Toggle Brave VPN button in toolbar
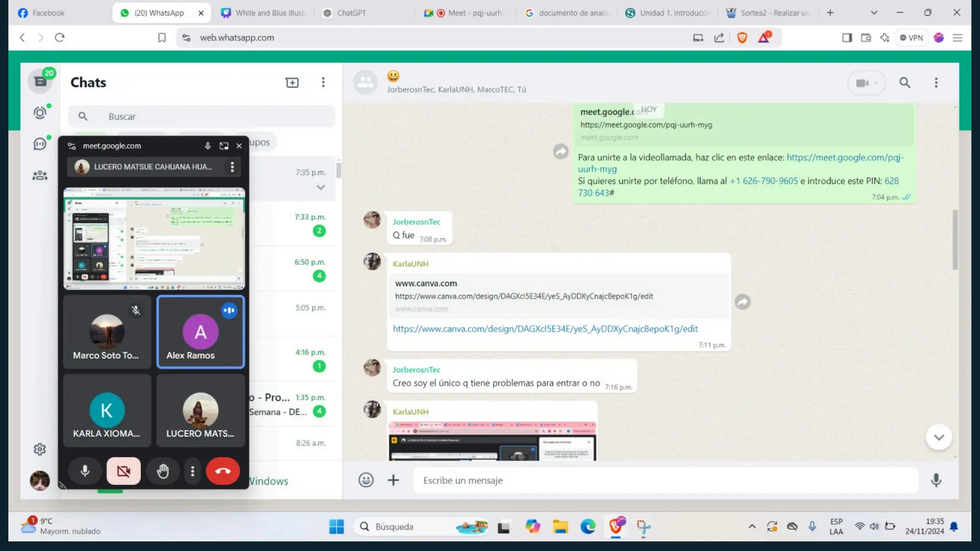The width and height of the screenshot is (980, 551). tap(911, 38)
